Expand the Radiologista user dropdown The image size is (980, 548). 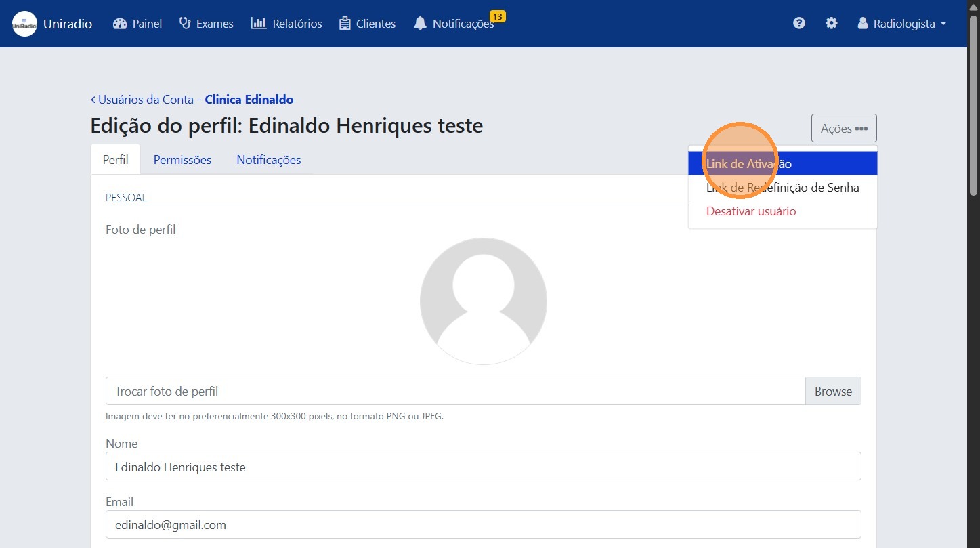901,24
